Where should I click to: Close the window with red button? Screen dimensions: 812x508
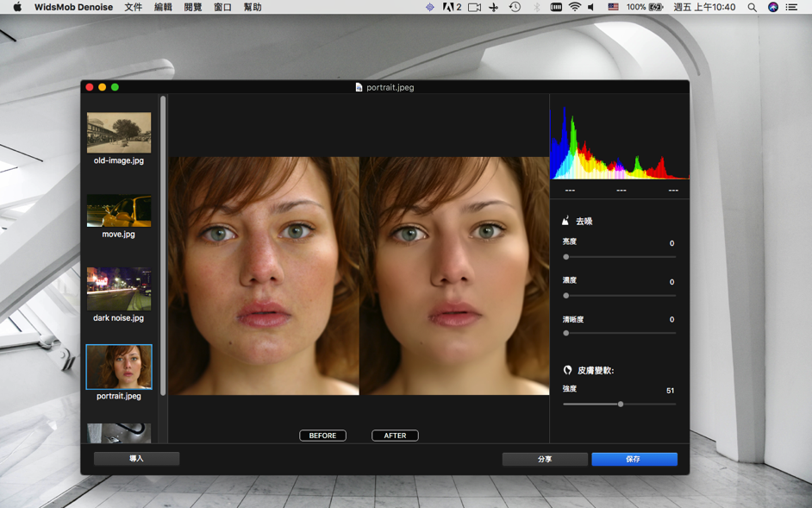pyautogui.click(x=90, y=87)
